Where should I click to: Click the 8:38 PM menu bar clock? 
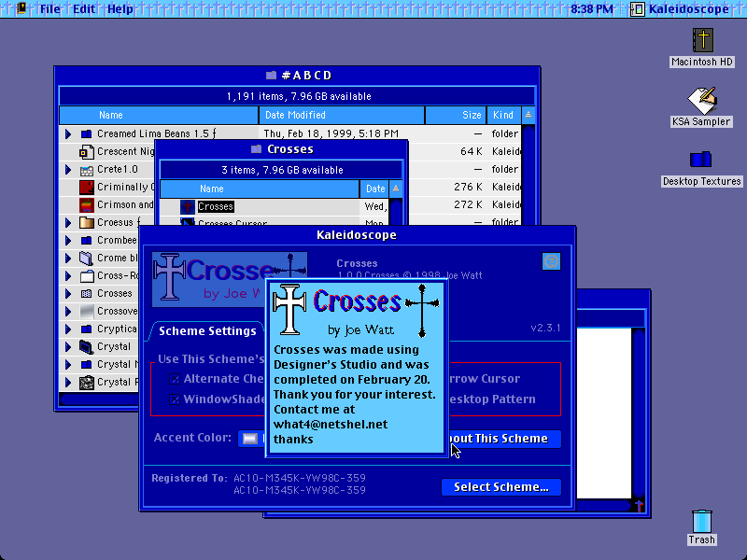click(x=591, y=8)
